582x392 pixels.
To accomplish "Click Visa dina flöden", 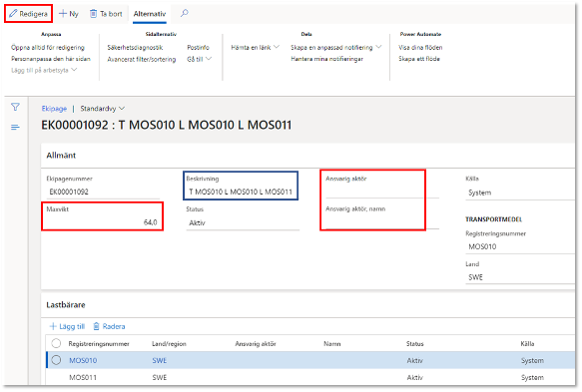I will coord(420,48).
